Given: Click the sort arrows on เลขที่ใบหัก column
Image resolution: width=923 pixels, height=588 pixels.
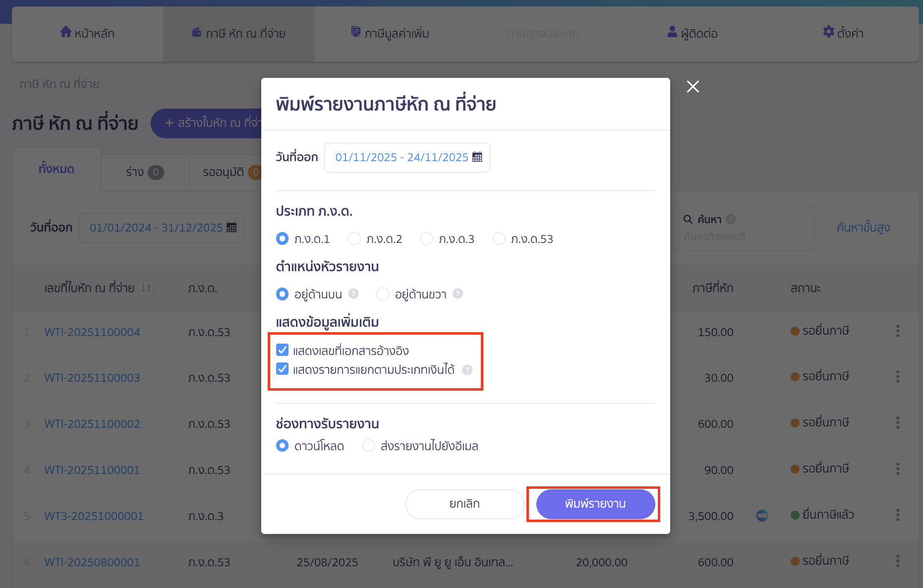Looking at the screenshot, I should tap(146, 289).
